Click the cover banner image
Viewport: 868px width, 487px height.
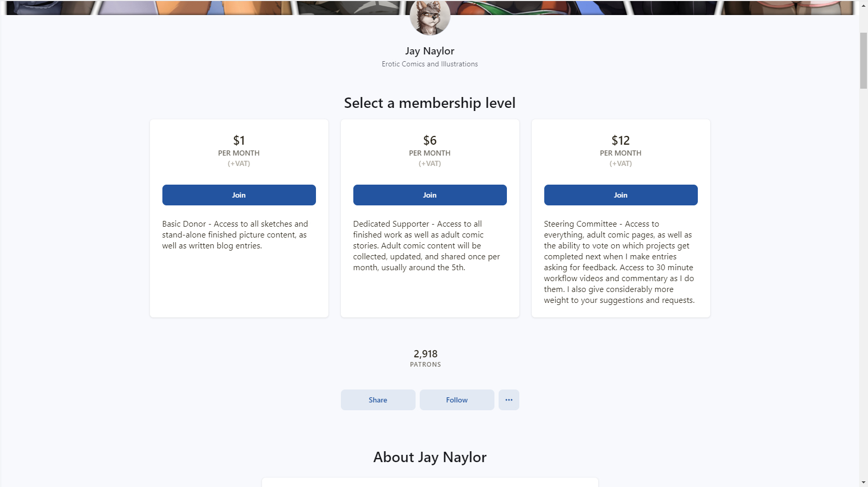coord(208,7)
